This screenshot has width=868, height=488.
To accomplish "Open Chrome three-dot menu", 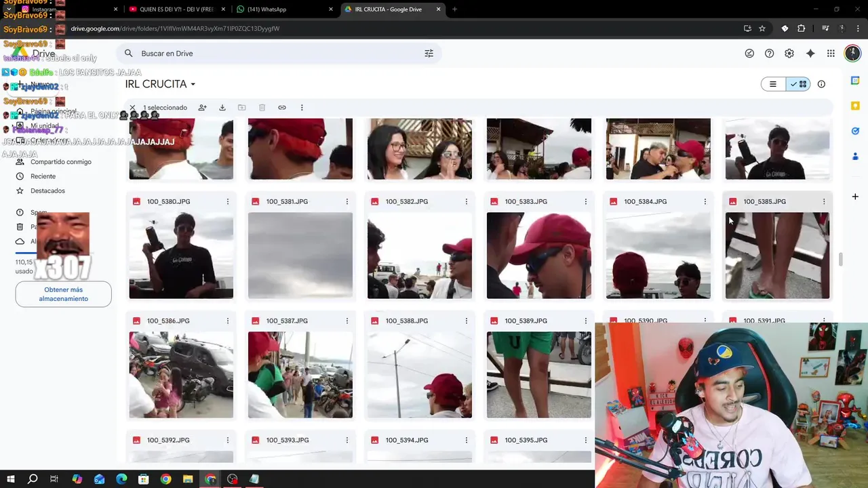I will [857, 28].
